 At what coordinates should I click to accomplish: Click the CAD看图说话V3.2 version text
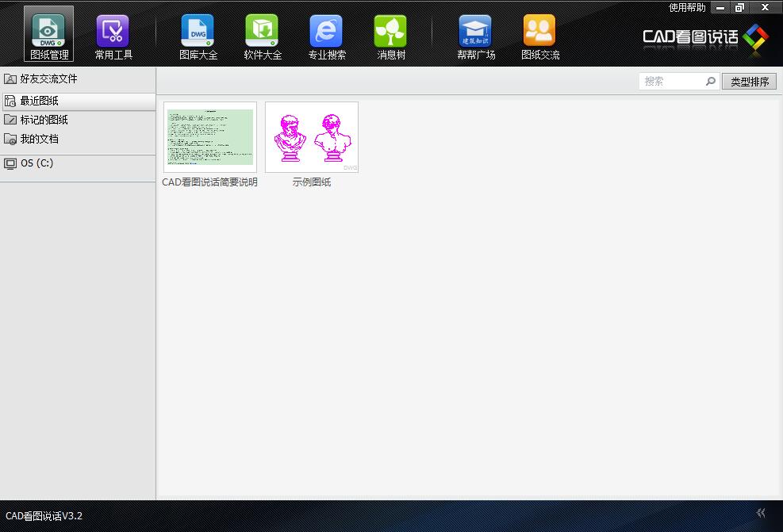(x=44, y=516)
